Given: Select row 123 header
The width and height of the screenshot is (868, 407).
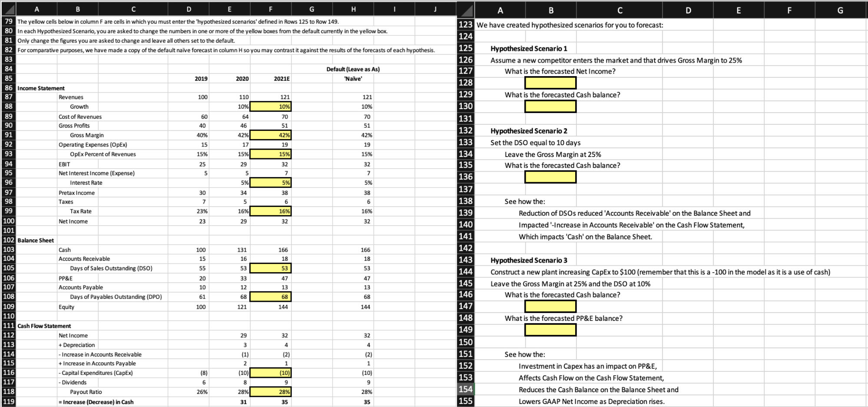Looking at the screenshot, I should (466, 25).
